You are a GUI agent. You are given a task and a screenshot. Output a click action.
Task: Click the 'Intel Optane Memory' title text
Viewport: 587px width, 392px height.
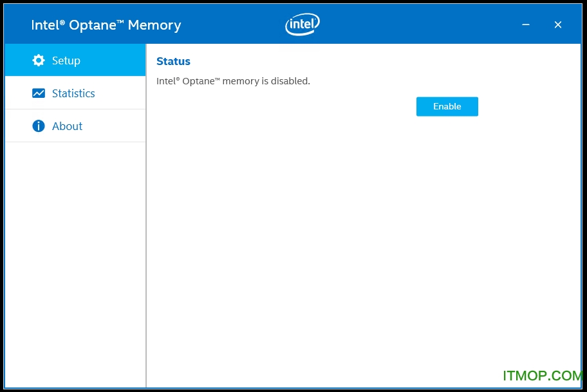[x=106, y=25]
